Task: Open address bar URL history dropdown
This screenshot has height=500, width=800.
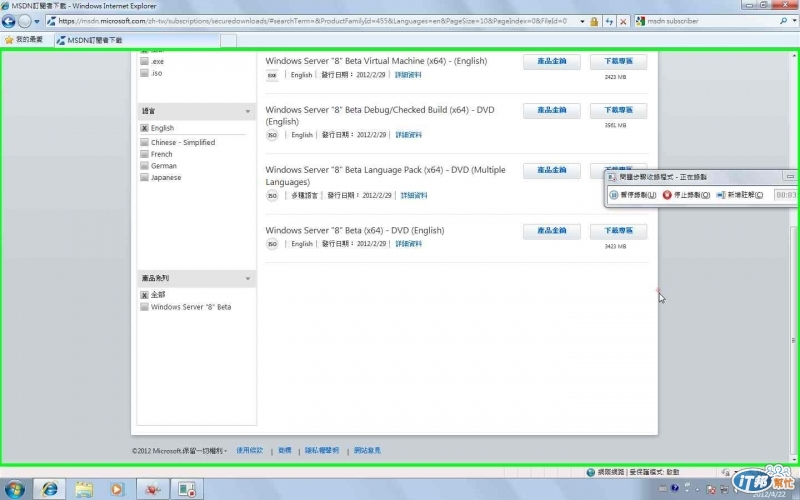Action: click(582, 21)
